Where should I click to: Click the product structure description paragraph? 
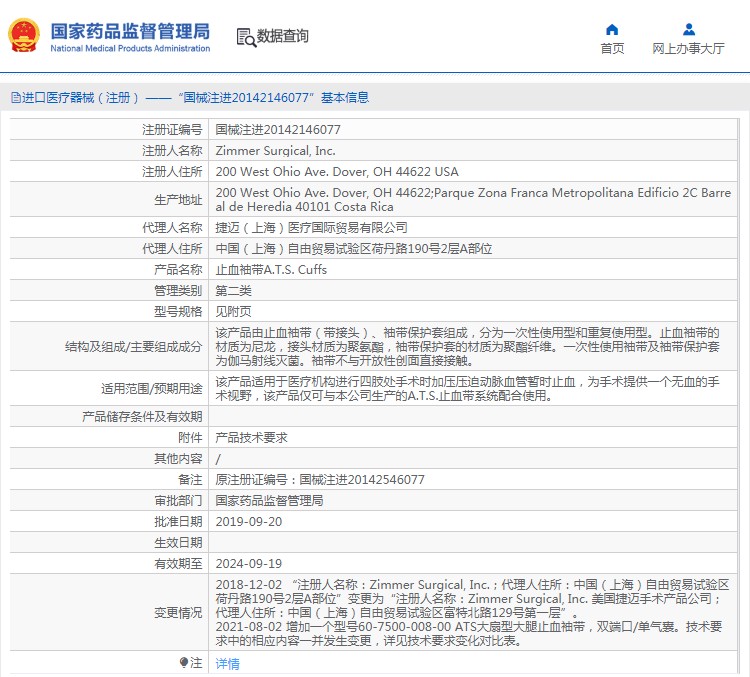tap(467, 347)
